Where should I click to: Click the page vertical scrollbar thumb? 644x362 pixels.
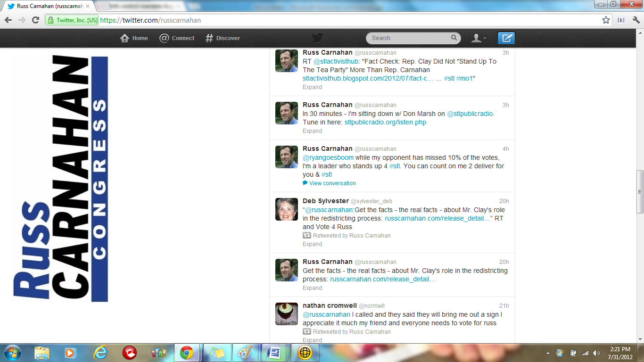pyautogui.click(x=640, y=191)
